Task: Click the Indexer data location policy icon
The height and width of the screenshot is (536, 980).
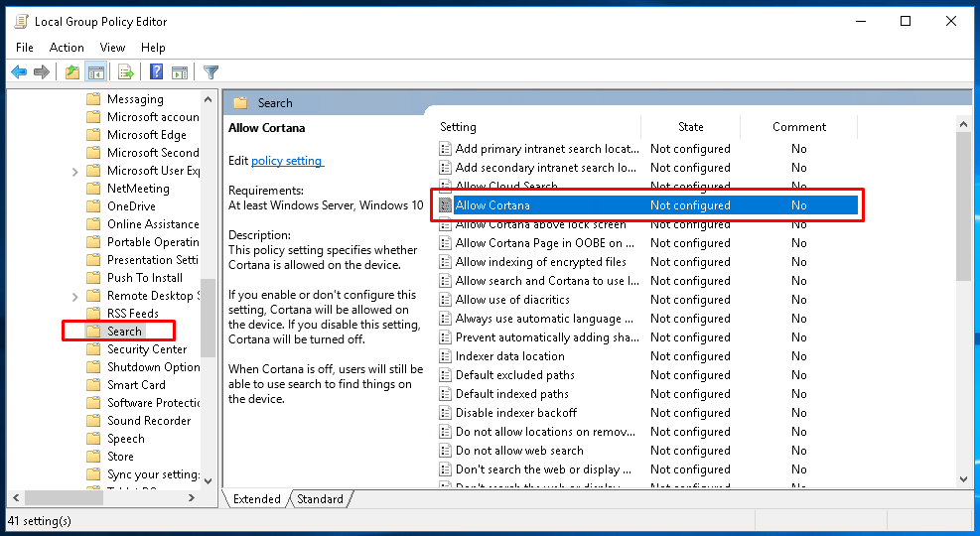Action: click(x=445, y=356)
